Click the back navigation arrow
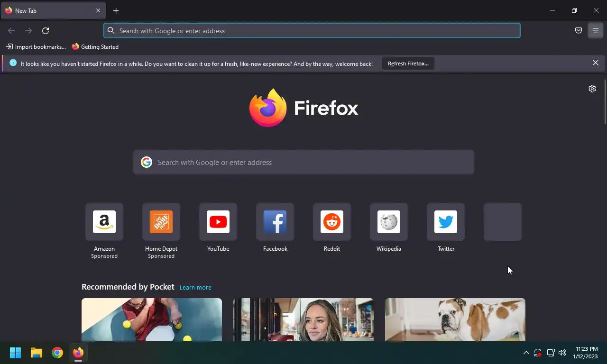607x364 pixels. [x=11, y=31]
